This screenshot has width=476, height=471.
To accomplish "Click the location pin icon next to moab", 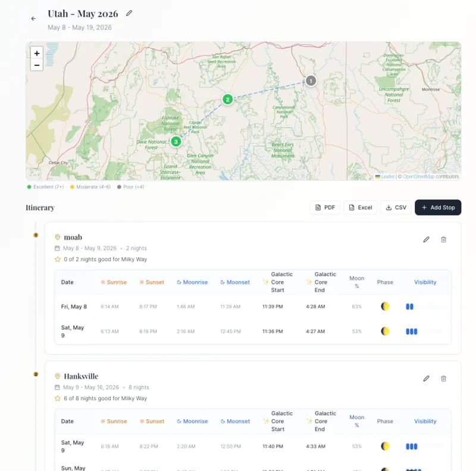I will pos(58,236).
